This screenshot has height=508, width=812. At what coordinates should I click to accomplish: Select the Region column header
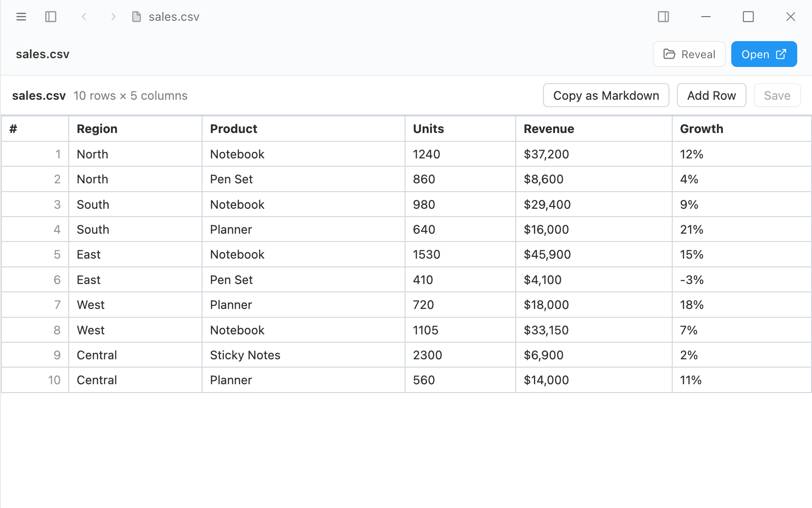point(136,129)
